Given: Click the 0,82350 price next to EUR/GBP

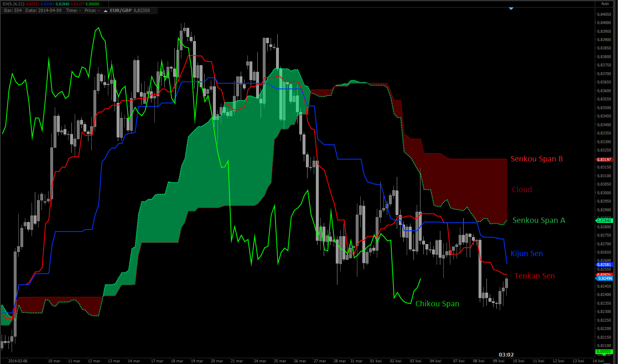Looking at the screenshot, I should [x=142, y=10].
